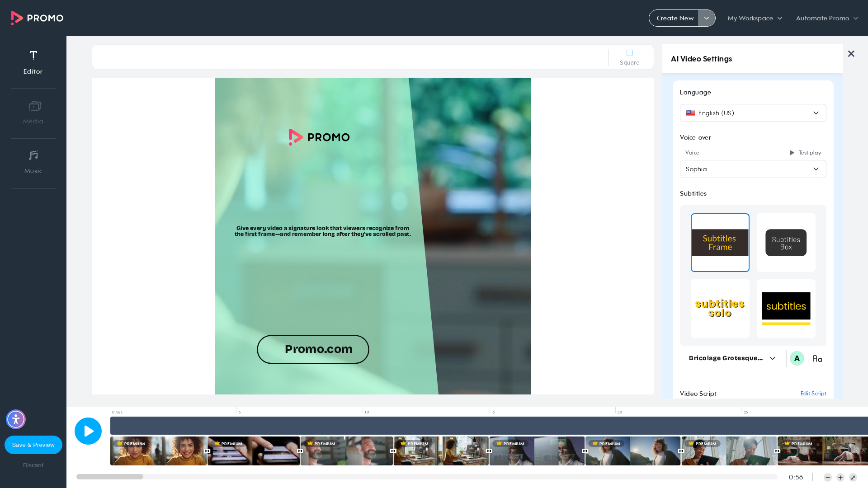868x488 pixels.
Task: Select the sunny outdoor woman clip
Action: 633,451
